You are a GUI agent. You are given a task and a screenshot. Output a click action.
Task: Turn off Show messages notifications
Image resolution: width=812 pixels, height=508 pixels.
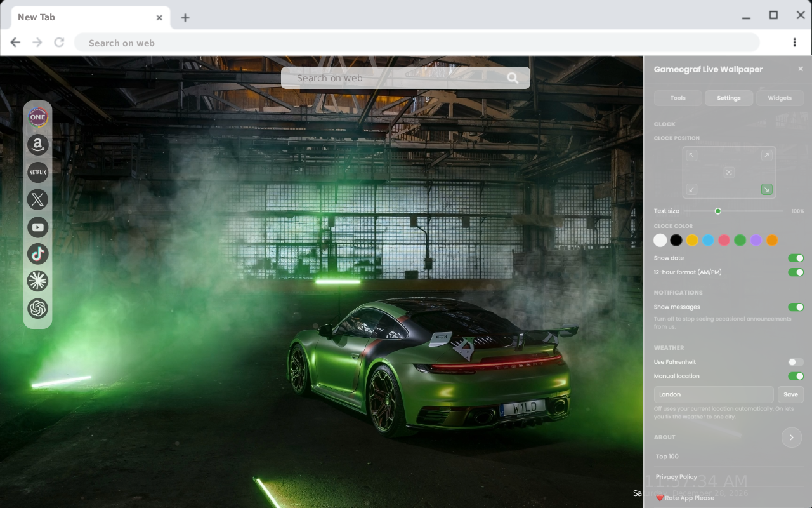[796, 307]
